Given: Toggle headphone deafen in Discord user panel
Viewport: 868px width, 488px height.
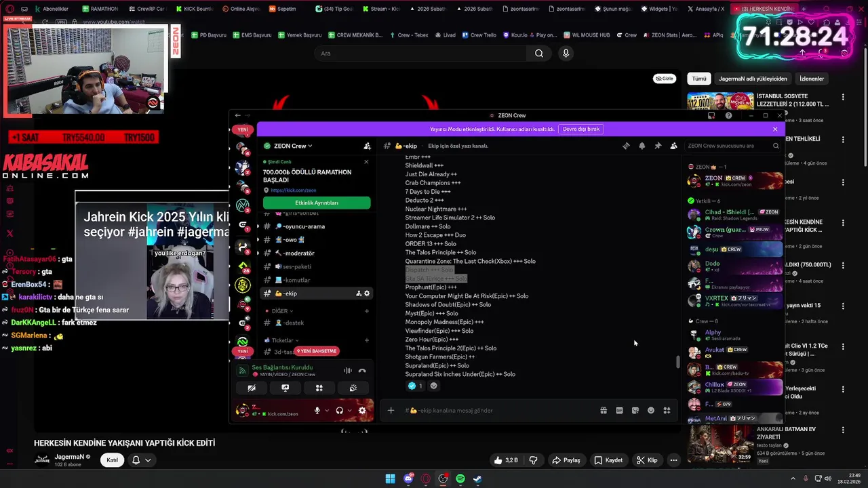Looking at the screenshot, I should 339,411.
